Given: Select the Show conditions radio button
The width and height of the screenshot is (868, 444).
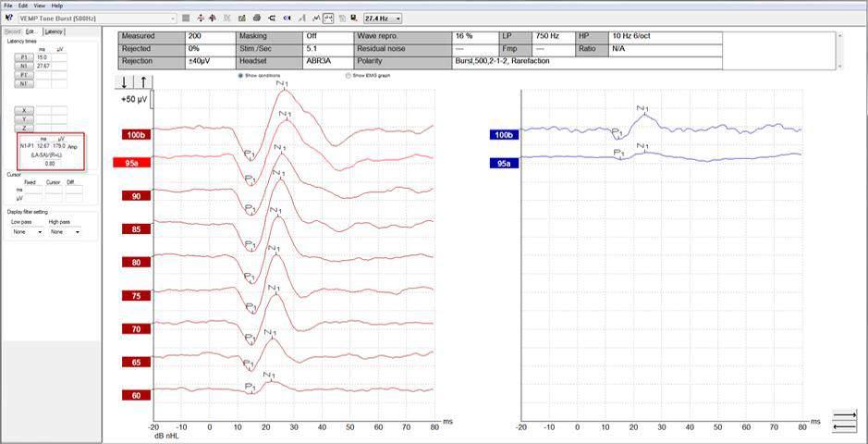Looking at the screenshot, I should [x=241, y=75].
